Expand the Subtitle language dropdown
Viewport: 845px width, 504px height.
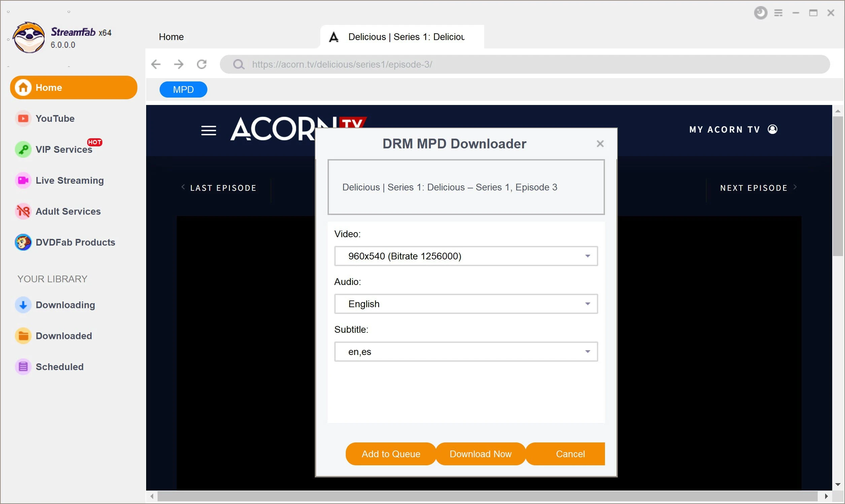tap(587, 351)
